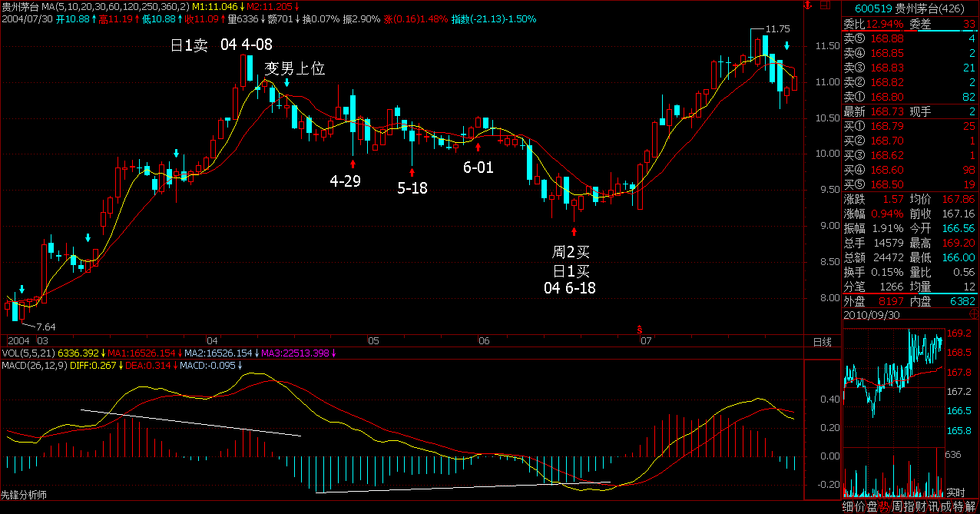Select the 势 tab in bottom panel
Viewport: 980px width, 514px height.
pyautogui.click(x=884, y=506)
